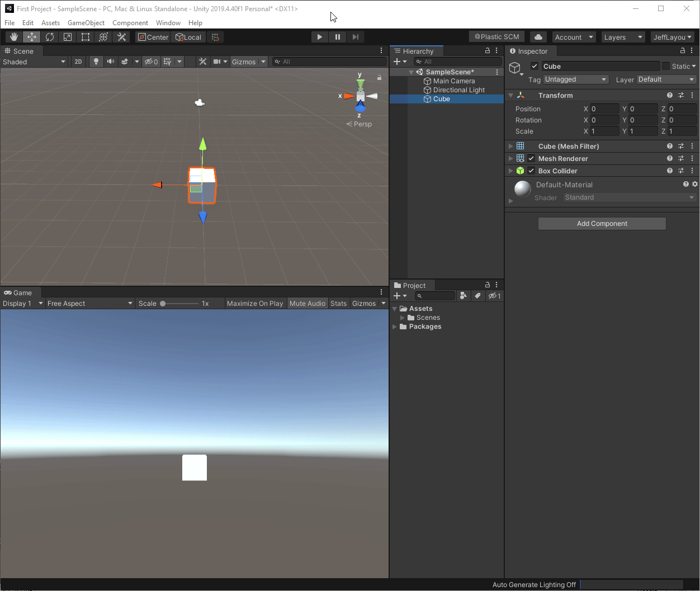The width and height of the screenshot is (700, 591).
Task: Select the Move tool in the toolbar
Action: pyautogui.click(x=31, y=36)
